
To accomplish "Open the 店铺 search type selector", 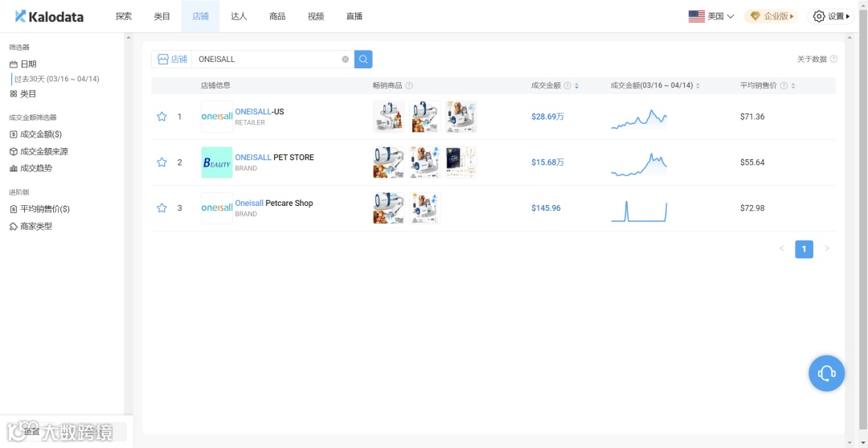I will coord(172,60).
